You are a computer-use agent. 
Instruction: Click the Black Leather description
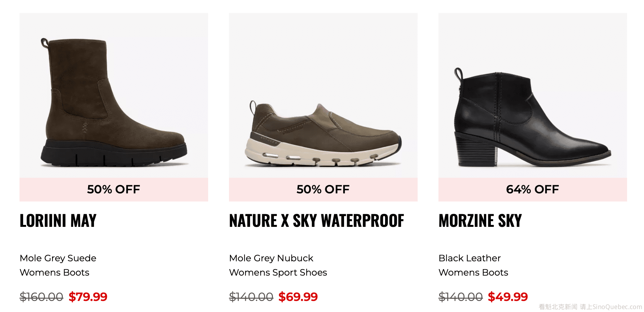click(469, 258)
